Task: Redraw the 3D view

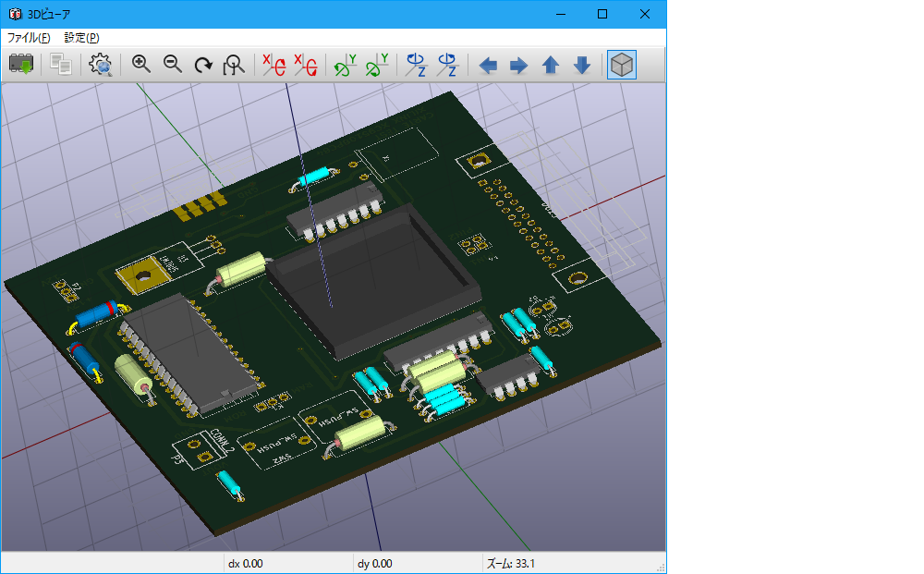Action: (x=203, y=64)
